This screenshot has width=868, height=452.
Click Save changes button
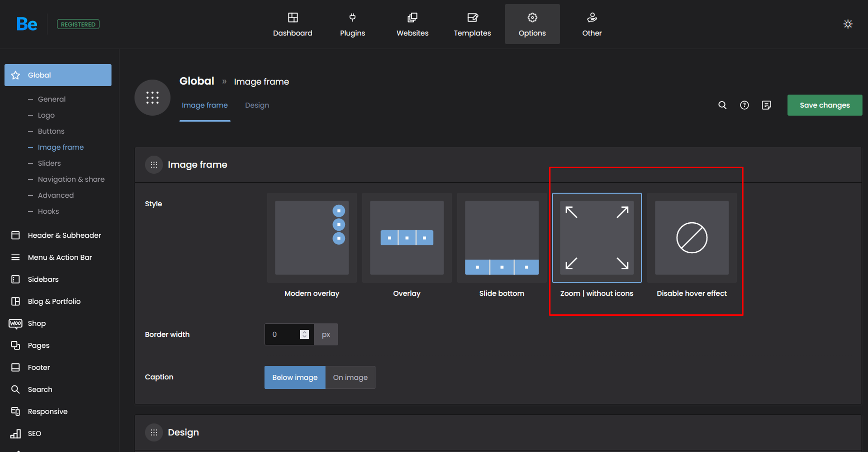(825, 105)
